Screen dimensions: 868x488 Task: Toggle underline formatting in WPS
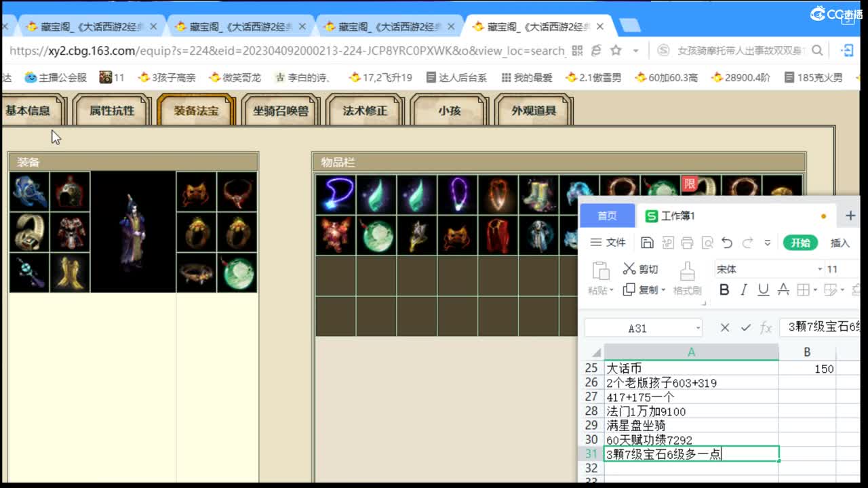764,290
